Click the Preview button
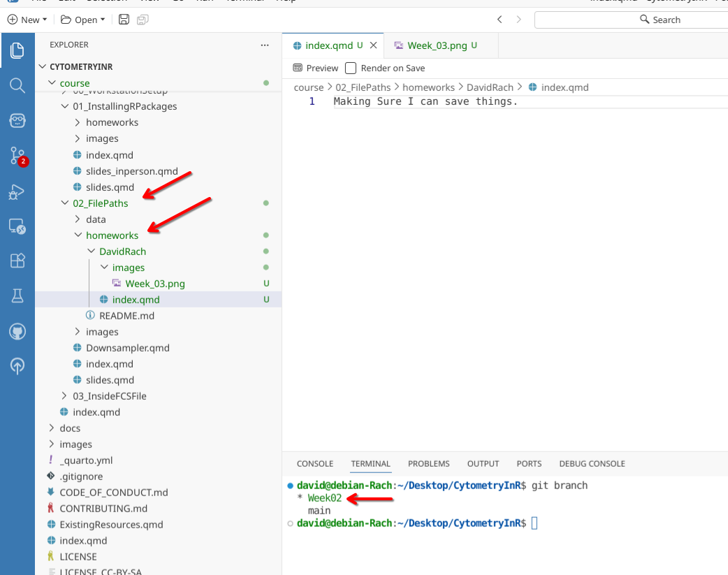The height and width of the screenshot is (575, 728). [315, 68]
